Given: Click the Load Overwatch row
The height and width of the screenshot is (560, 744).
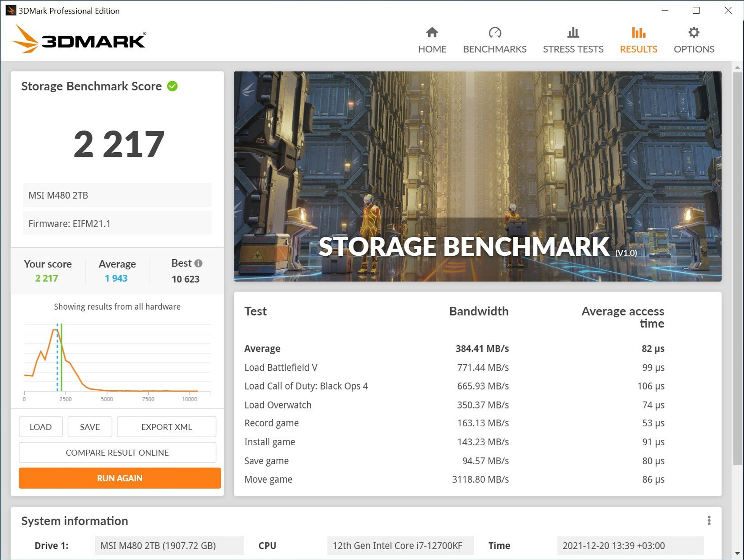Looking at the screenshot, I should (x=454, y=405).
